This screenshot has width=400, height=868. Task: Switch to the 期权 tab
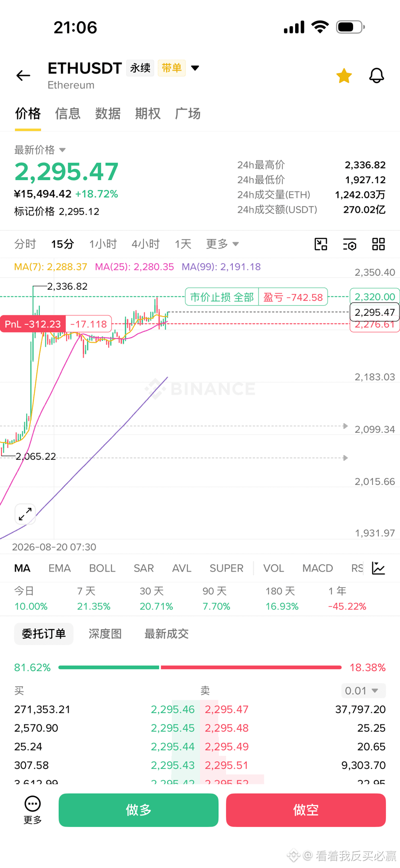(x=148, y=114)
